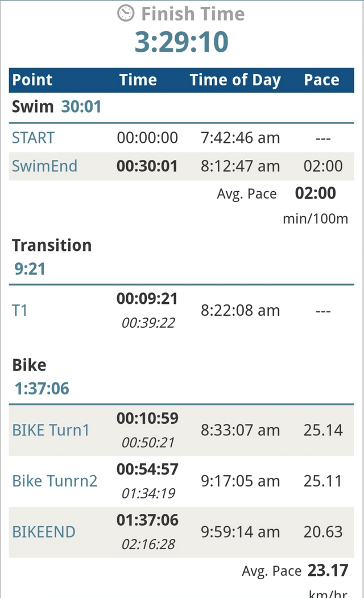Select the Transition section heading
This screenshot has height=598, width=364.
click(52, 245)
